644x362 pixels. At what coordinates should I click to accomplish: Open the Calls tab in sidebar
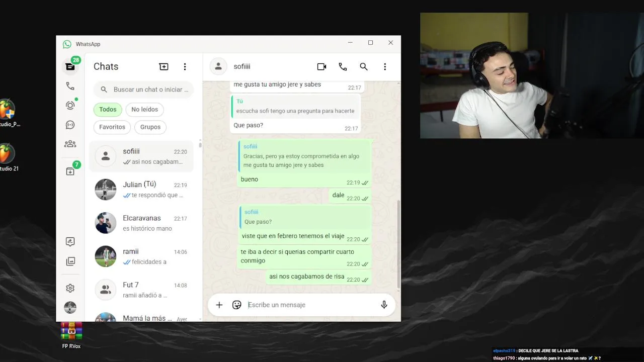coord(70,86)
